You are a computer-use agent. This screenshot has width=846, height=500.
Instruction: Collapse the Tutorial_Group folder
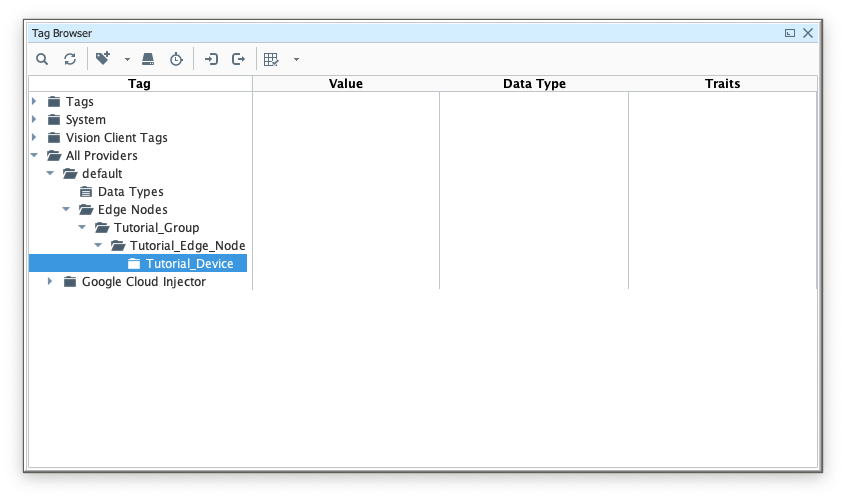82,228
